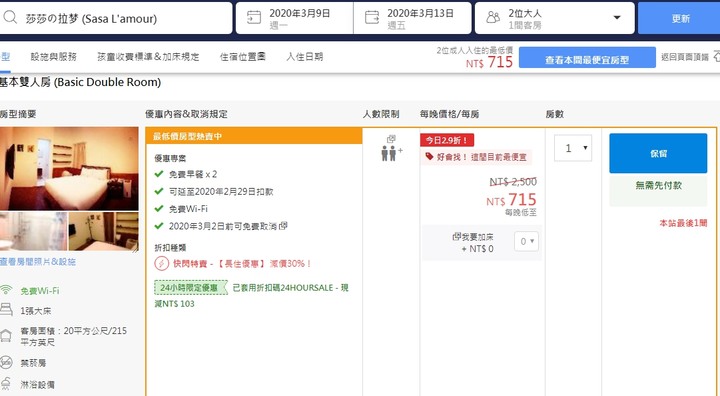Click the Sasa L'amour search field
Screen dimensions: 720x396
click(116, 18)
